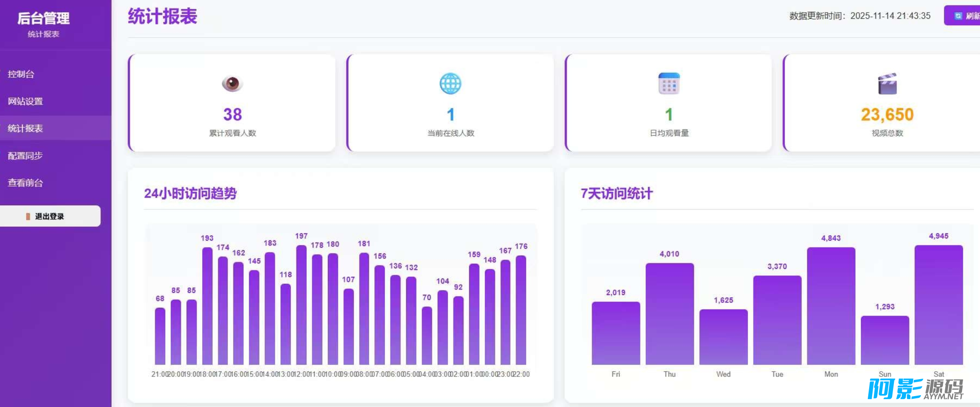980x407 pixels.
Task: Select 统计报表 sidebar menu item
Action: pos(25,128)
